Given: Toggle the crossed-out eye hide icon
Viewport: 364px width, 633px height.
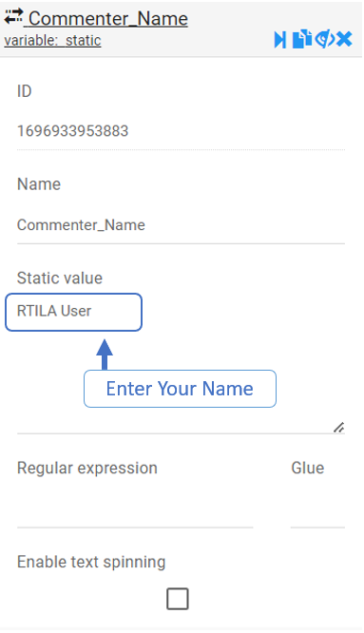Looking at the screenshot, I should 324,40.
